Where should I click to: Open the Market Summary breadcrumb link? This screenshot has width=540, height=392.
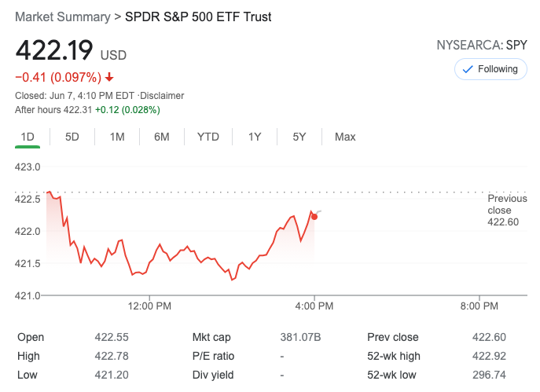point(62,16)
